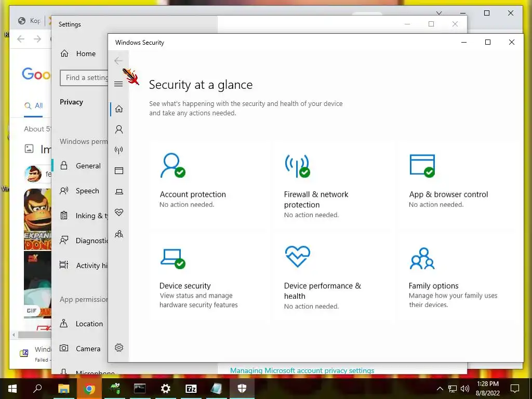
Task: Click the Device performance & health heart icon
Action: (x=298, y=256)
